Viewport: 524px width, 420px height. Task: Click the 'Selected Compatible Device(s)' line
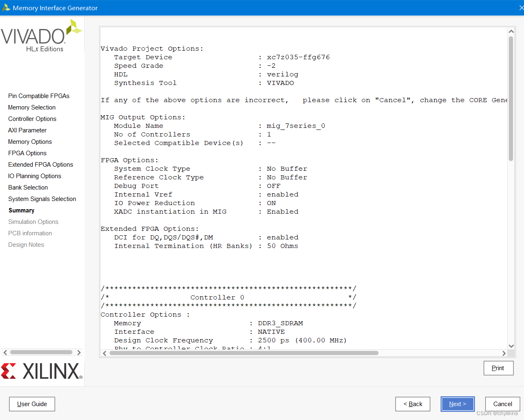195,143
